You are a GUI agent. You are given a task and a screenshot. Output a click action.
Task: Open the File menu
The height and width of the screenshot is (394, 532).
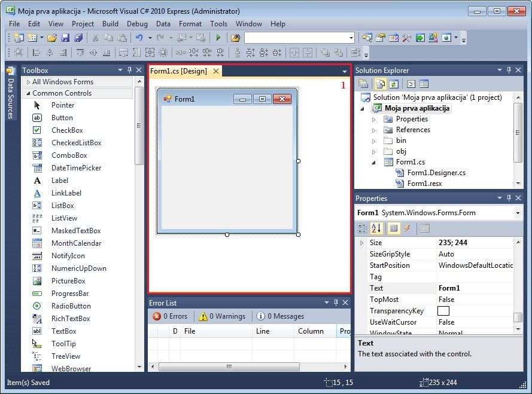pyautogui.click(x=14, y=24)
